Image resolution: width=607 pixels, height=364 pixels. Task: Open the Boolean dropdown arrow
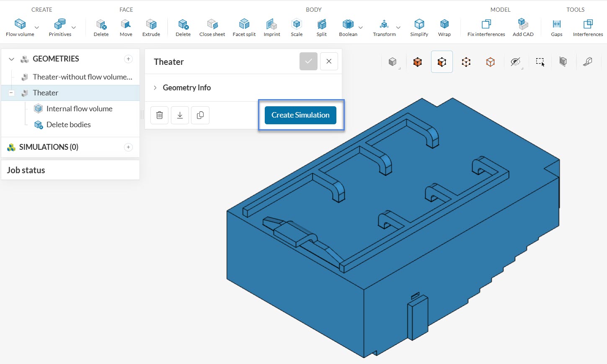361,28
